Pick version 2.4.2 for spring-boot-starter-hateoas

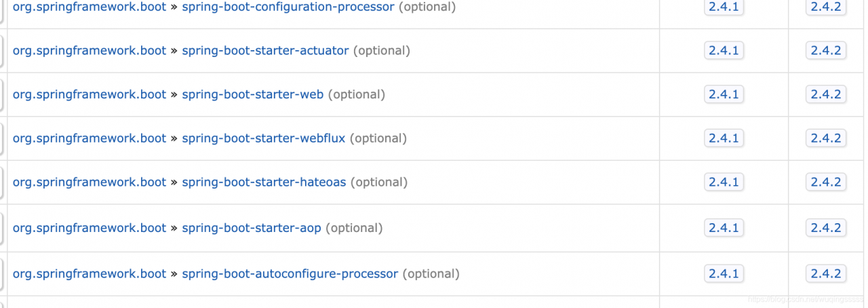click(x=825, y=182)
